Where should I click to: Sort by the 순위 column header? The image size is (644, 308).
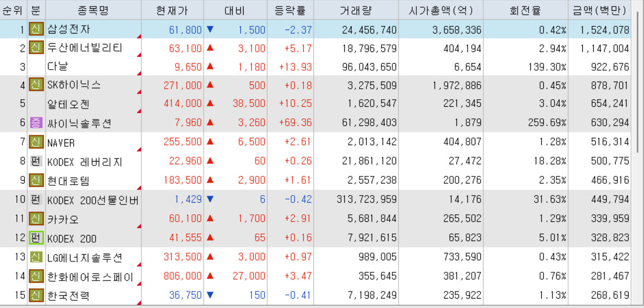click(x=14, y=10)
